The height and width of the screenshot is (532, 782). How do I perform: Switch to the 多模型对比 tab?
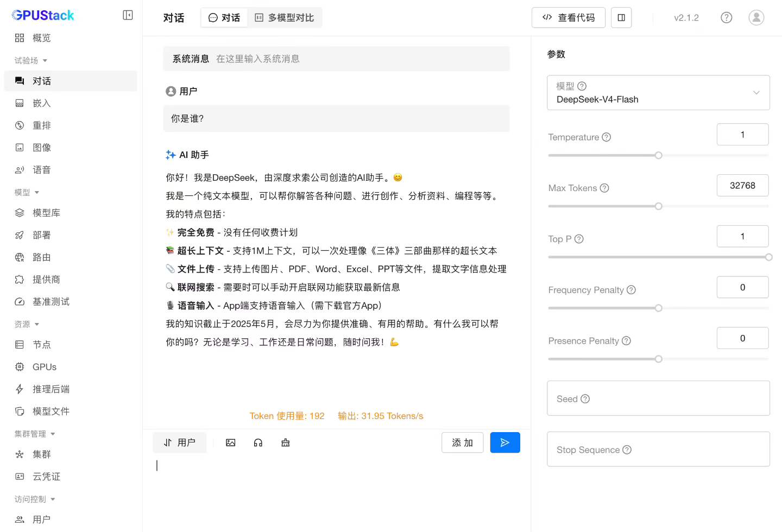click(285, 18)
